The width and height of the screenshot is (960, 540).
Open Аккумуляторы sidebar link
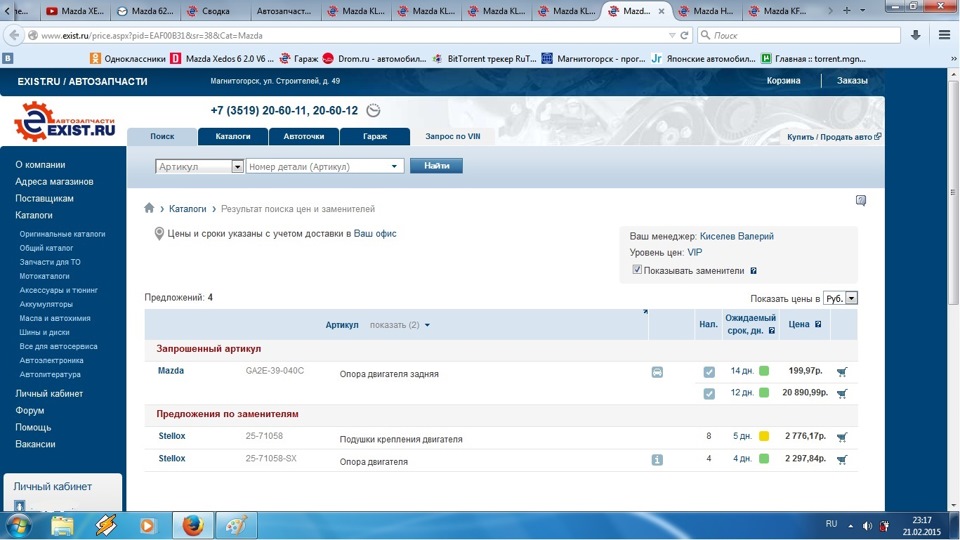46,304
